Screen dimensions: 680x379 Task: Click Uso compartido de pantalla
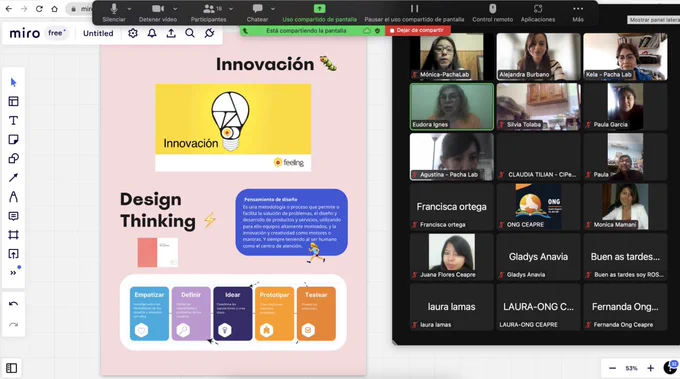(x=319, y=13)
